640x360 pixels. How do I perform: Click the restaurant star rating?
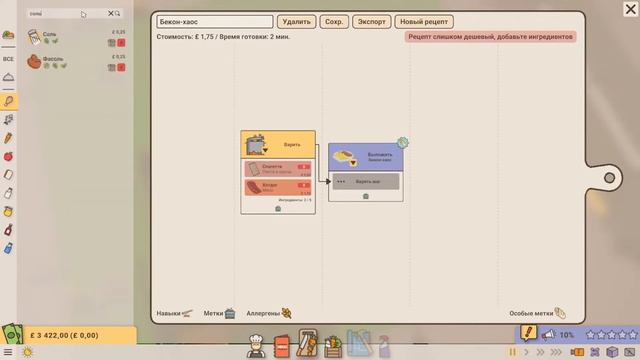[x=611, y=335]
